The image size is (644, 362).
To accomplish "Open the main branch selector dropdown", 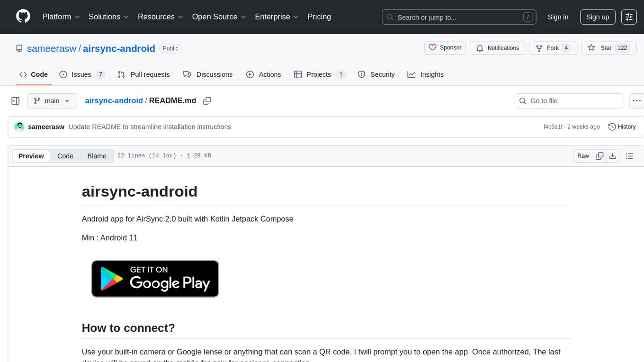I will coord(52,101).
